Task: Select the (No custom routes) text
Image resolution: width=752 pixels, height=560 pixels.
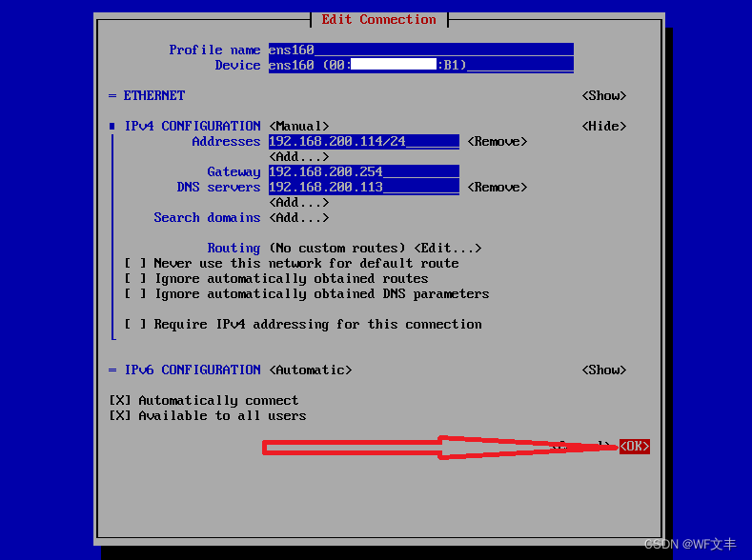Action: click(337, 249)
